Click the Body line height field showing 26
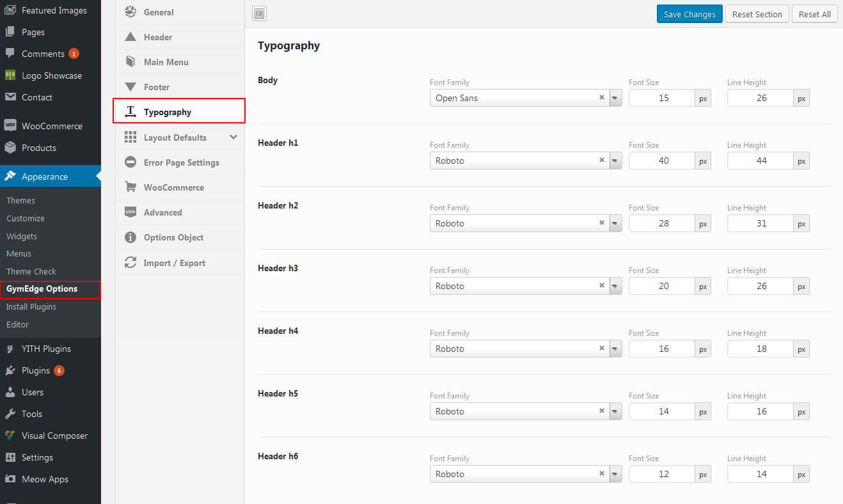The image size is (843, 504). click(760, 98)
